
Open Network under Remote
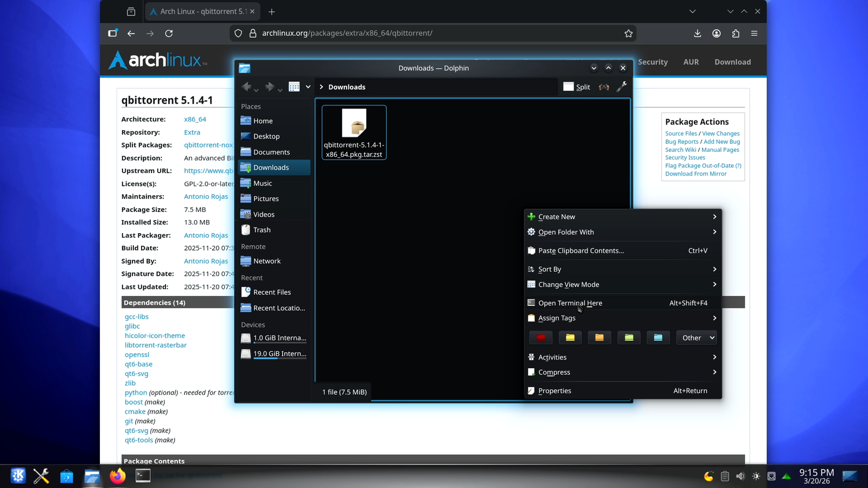275,261
